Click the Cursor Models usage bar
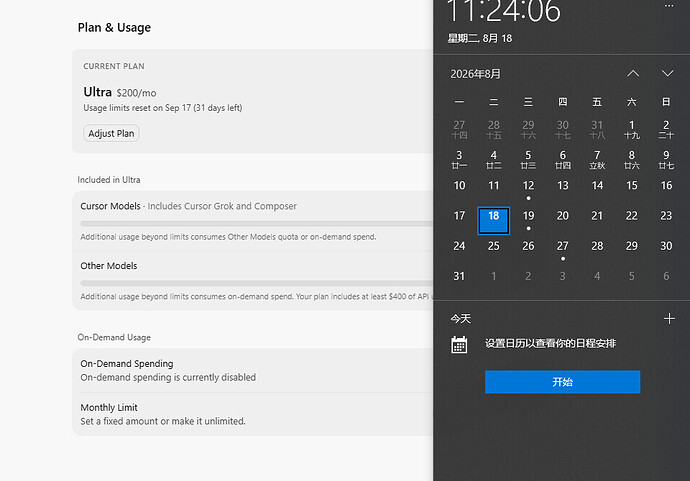690x481 pixels. coord(257,224)
